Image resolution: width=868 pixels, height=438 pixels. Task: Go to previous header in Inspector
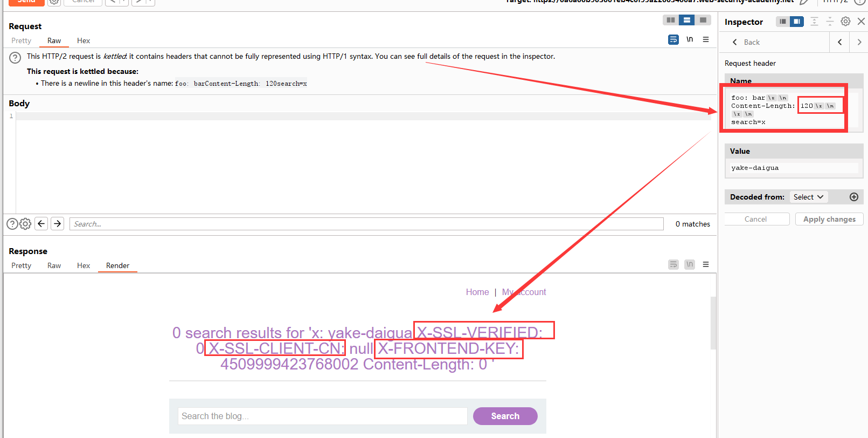click(x=839, y=42)
